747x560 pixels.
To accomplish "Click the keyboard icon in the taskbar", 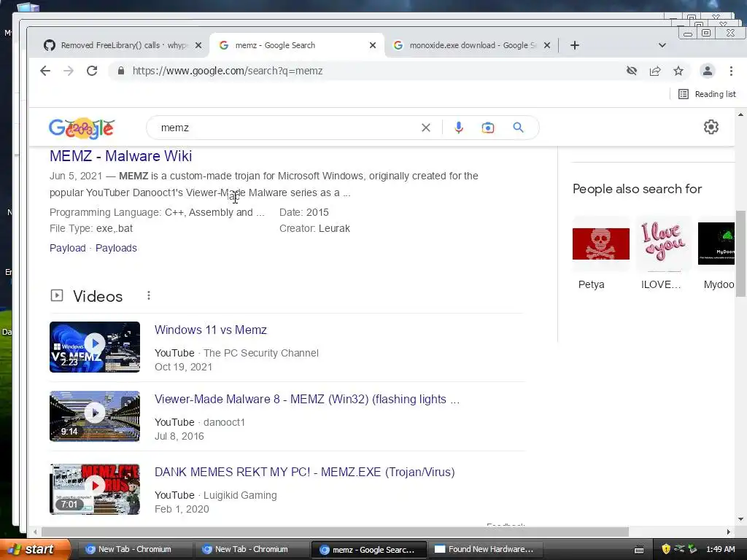I will pos(639,550).
